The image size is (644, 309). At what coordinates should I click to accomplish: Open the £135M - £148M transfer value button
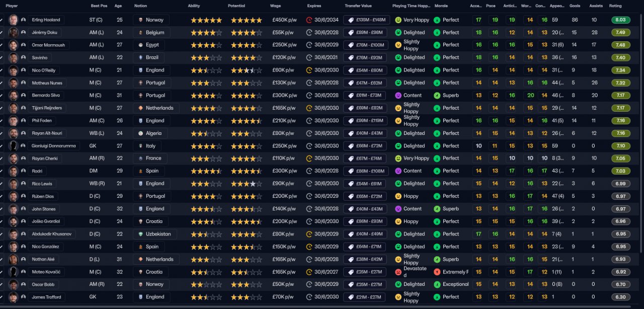(x=367, y=20)
